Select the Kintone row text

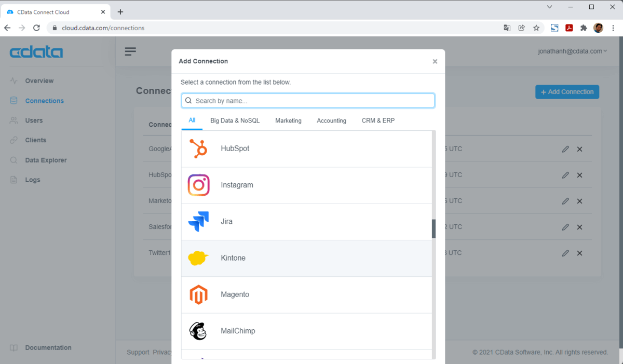(233, 258)
